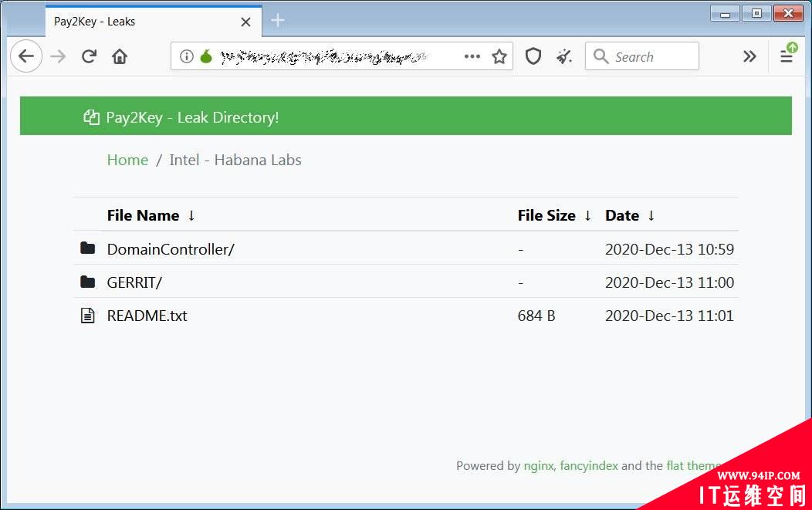Click Intel - Habana Labs breadcrumb text

click(235, 160)
